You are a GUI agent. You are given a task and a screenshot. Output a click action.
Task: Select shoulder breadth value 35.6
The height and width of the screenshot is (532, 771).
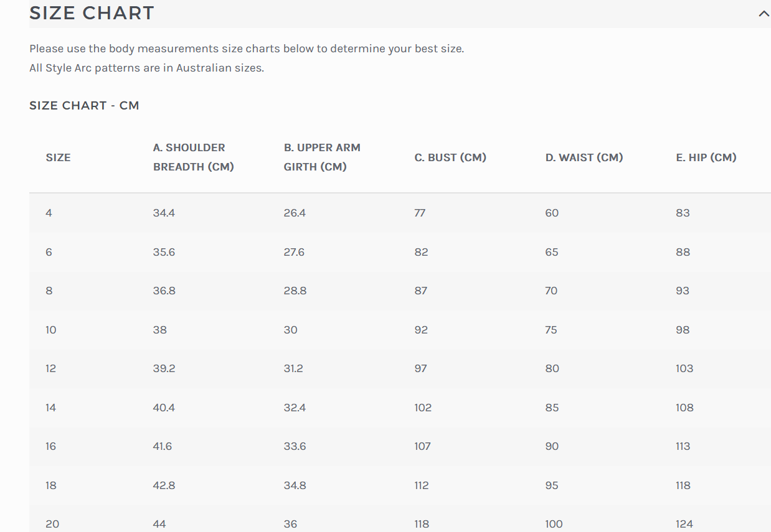pos(164,252)
